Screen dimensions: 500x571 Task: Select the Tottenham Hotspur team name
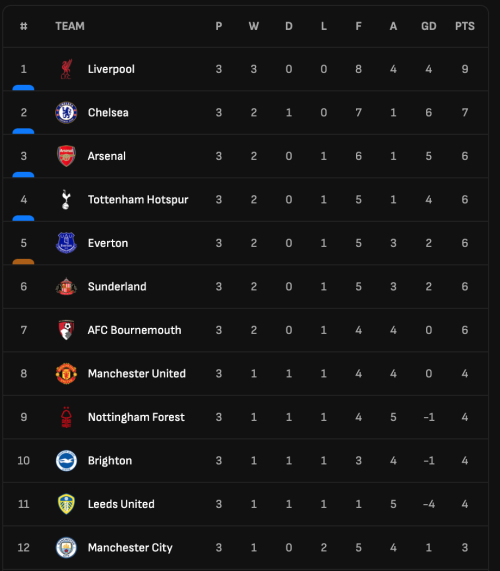(138, 200)
